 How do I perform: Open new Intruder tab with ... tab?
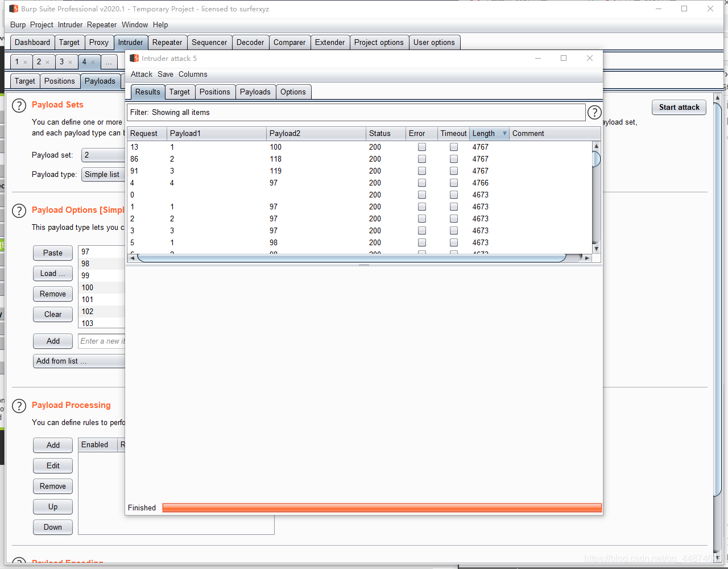click(108, 62)
